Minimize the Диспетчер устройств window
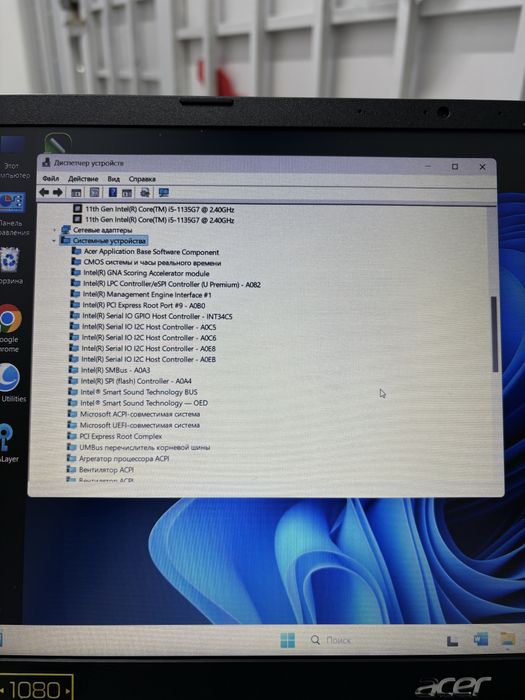 [x=428, y=166]
